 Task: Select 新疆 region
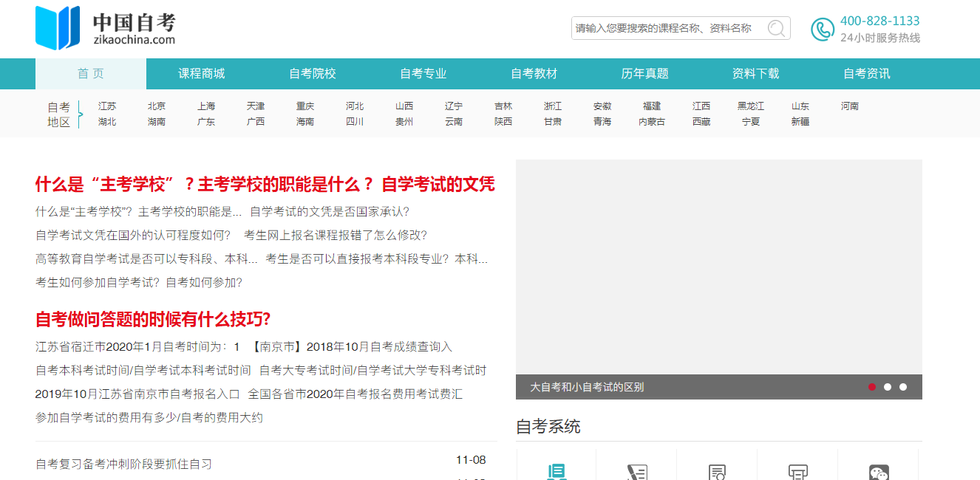(800, 122)
